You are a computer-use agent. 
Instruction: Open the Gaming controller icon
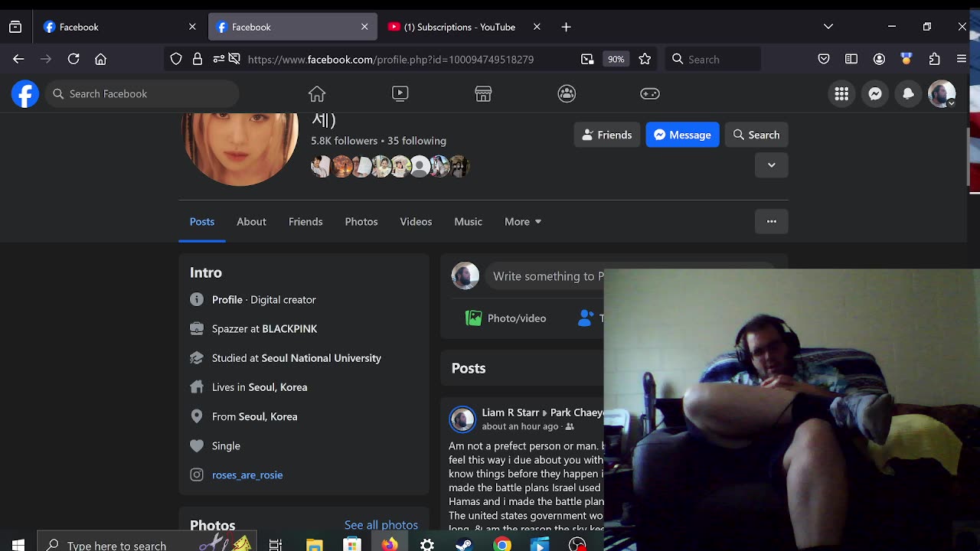point(650,93)
